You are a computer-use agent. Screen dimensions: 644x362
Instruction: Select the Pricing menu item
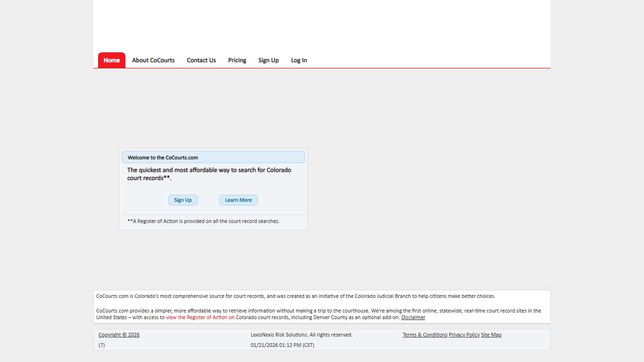click(x=237, y=60)
